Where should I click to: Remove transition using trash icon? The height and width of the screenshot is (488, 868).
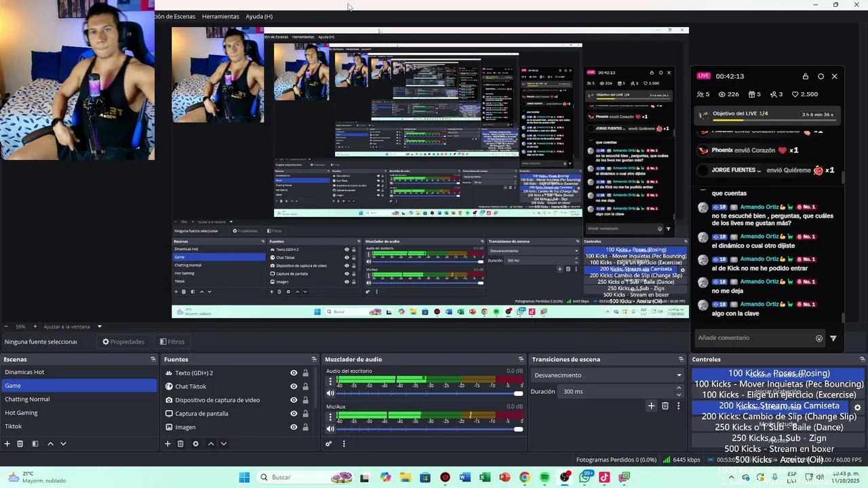[x=665, y=406]
